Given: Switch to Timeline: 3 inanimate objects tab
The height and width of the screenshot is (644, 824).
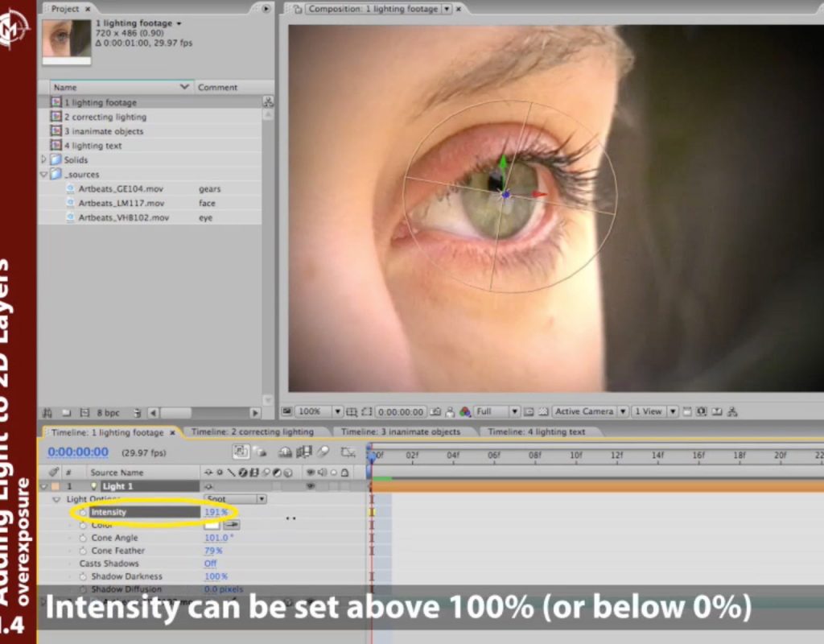Looking at the screenshot, I should coord(401,431).
